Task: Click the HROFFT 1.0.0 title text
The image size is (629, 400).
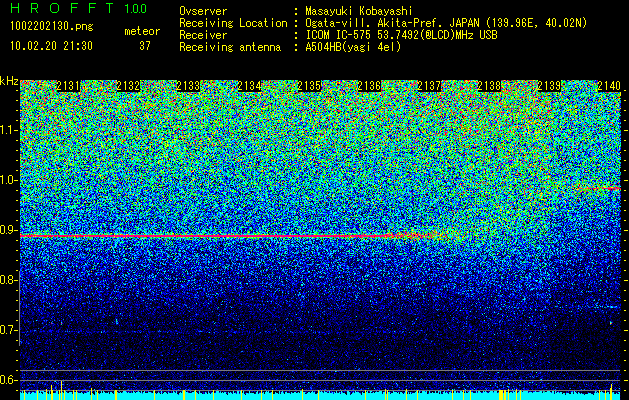Action: coord(79,8)
